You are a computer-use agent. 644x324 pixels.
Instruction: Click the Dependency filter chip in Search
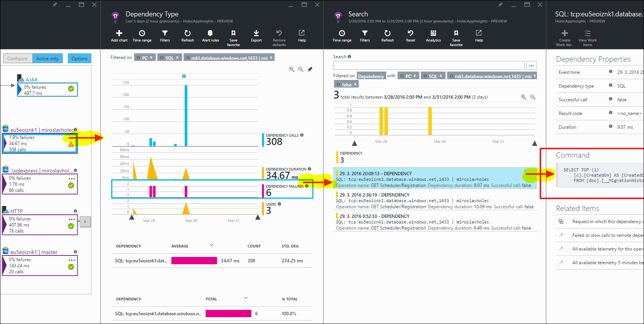click(371, 76)
